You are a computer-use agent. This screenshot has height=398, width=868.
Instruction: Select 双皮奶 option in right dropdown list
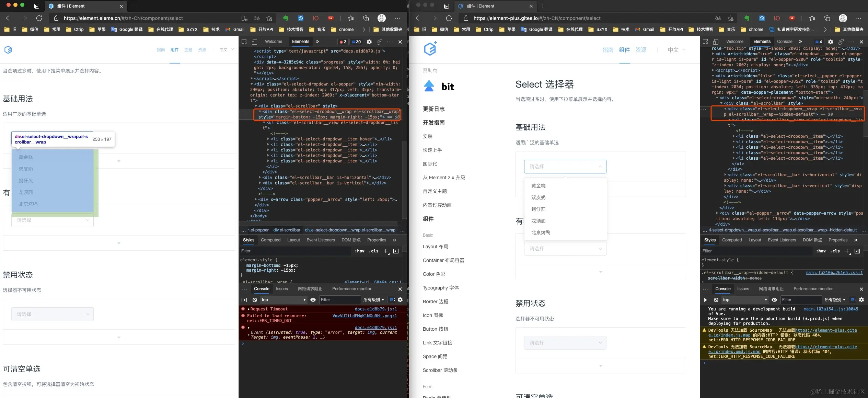538,197
